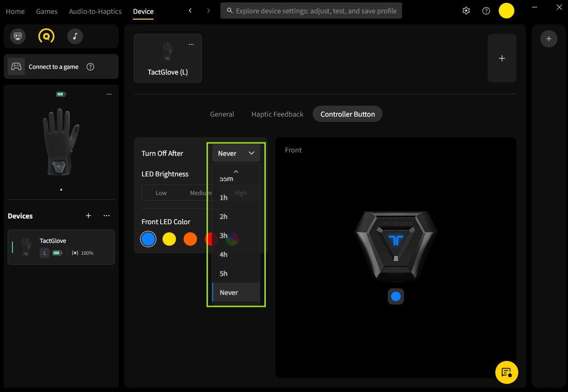Click the round plus button in the right sidebar
568x392 pixels.
(549, 39)
